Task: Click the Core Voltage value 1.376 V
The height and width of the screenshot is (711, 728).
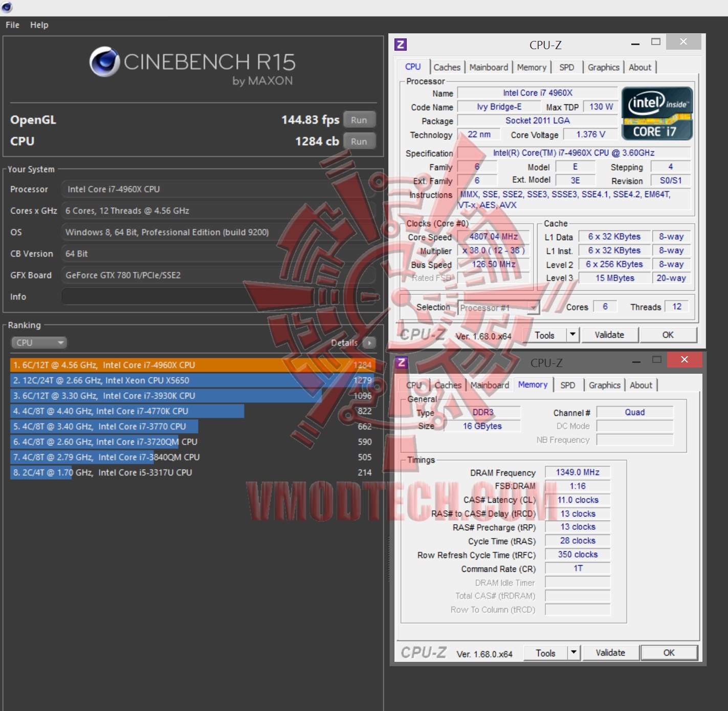Action: [590, 135]
